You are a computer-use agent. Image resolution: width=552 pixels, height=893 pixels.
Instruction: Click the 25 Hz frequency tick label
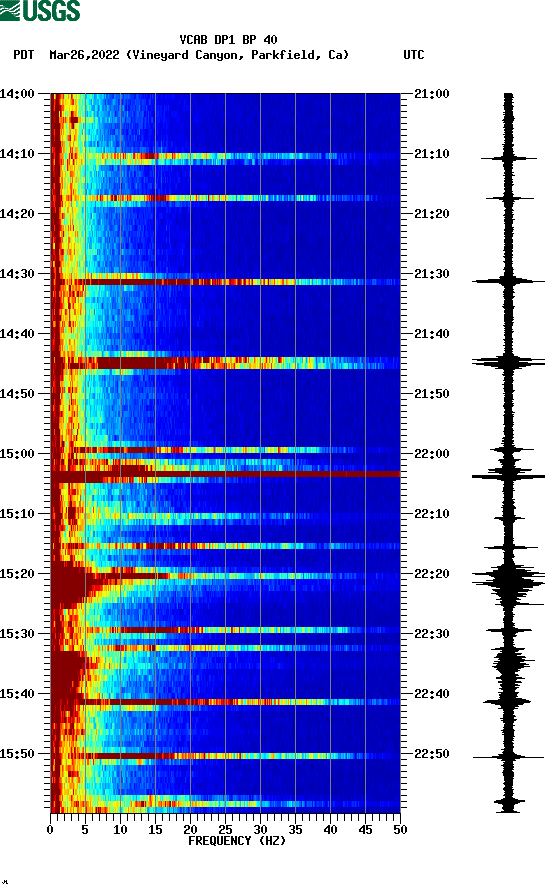coord(225,830)
